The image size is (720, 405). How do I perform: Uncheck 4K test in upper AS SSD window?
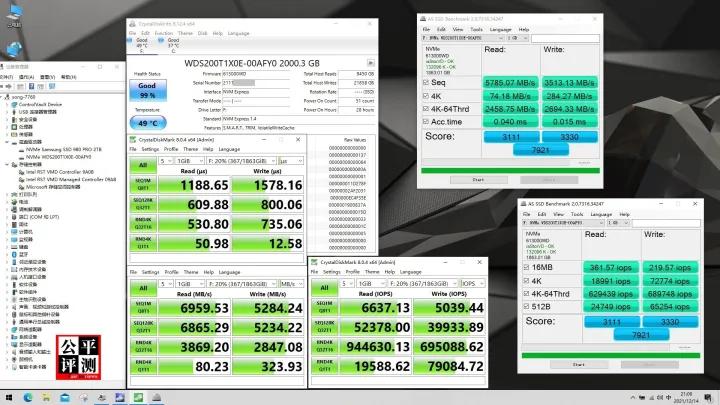(426, 96)
